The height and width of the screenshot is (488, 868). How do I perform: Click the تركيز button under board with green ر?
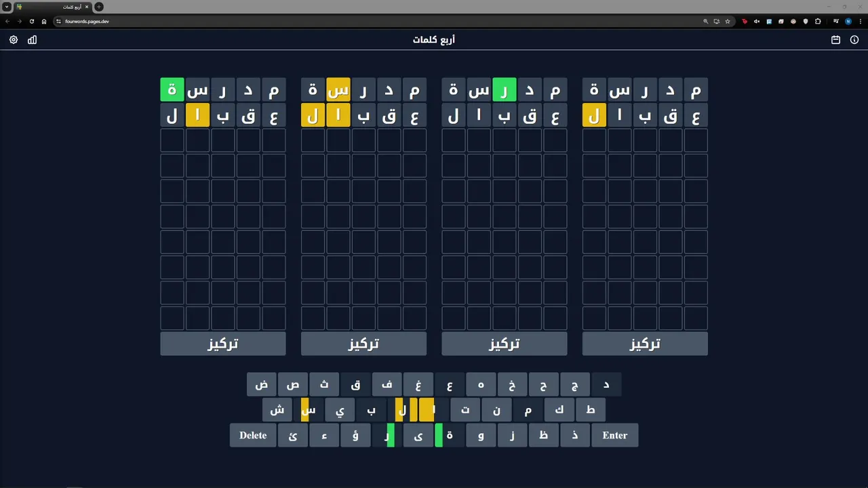tap(505, 344)
